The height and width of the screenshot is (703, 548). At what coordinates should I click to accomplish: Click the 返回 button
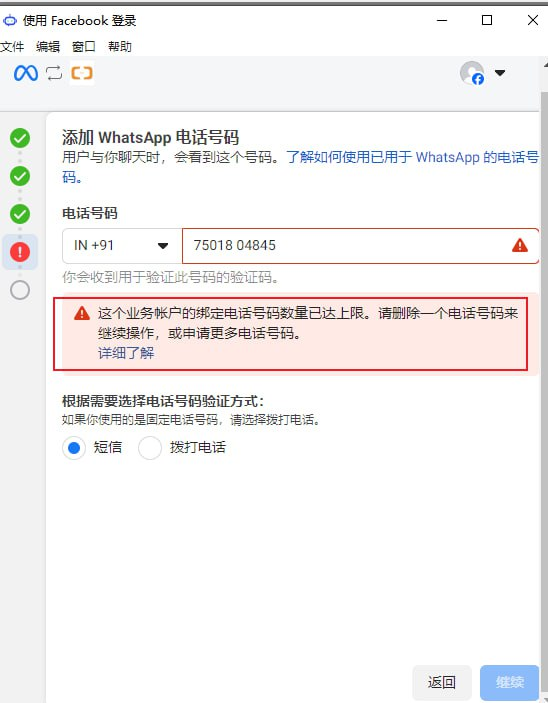[x=442, y=682]
